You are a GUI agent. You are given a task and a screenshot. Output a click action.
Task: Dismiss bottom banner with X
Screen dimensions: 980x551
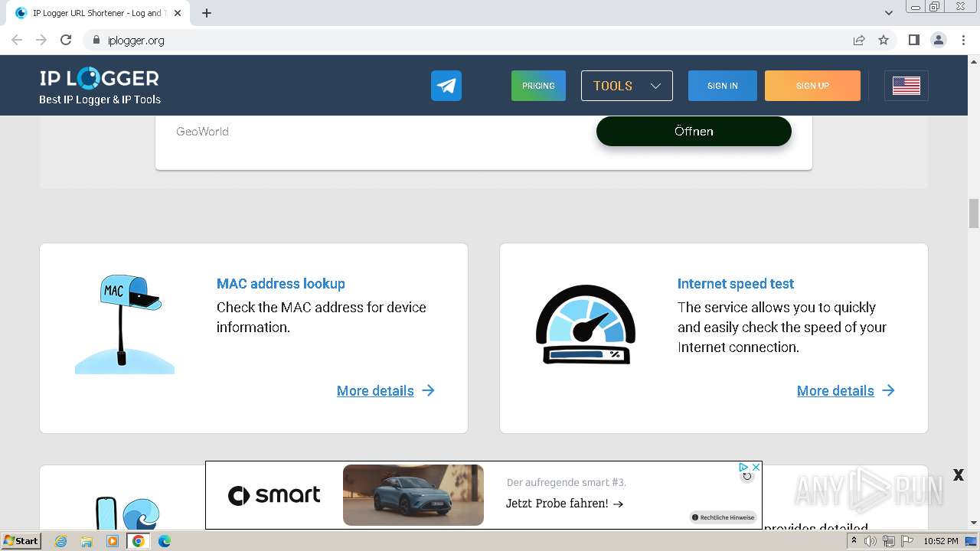tap(958, 475)
